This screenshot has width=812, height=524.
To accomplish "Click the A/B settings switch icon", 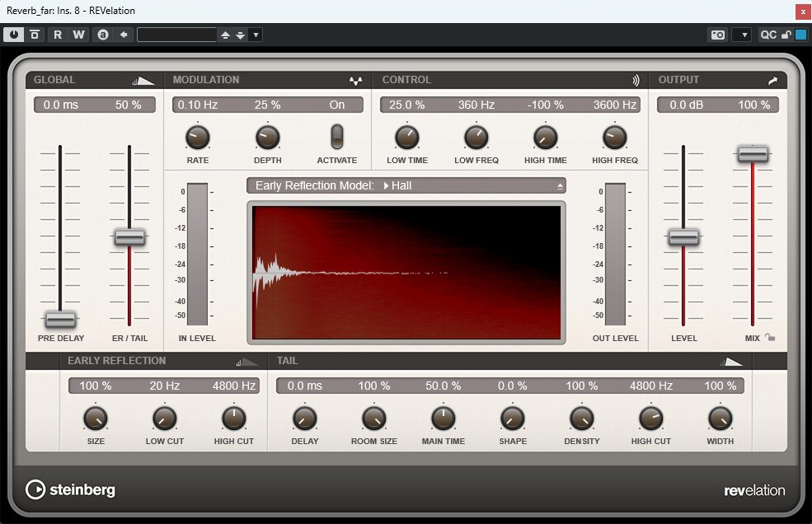I will point(102,35).
